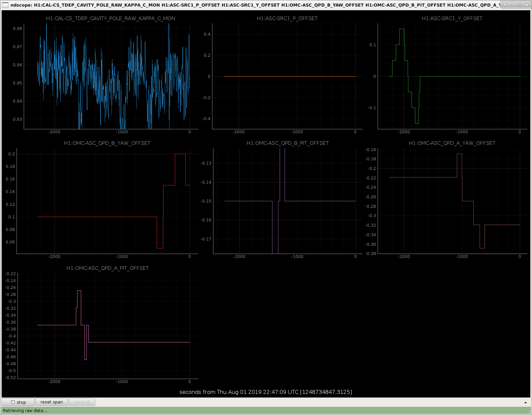Click the 0.4 y-axis tick on SRC1_P_OFFSET plot
Screen dimensions: 532x415
[x=207, y=34]
